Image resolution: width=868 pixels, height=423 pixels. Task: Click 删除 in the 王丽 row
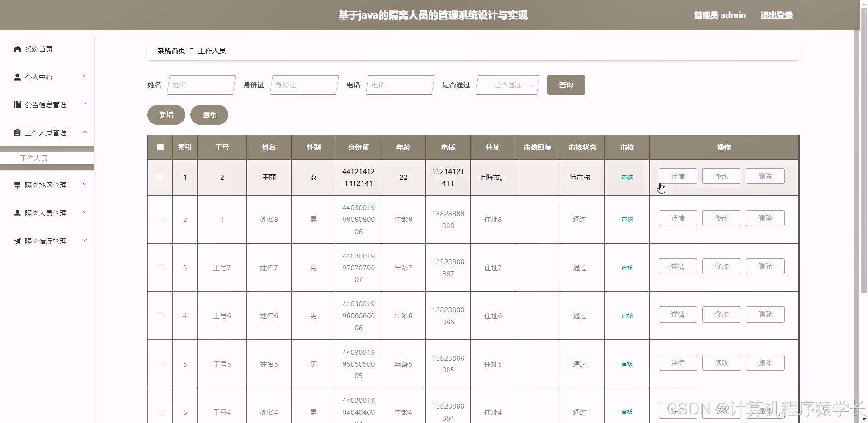pos(765,176)
